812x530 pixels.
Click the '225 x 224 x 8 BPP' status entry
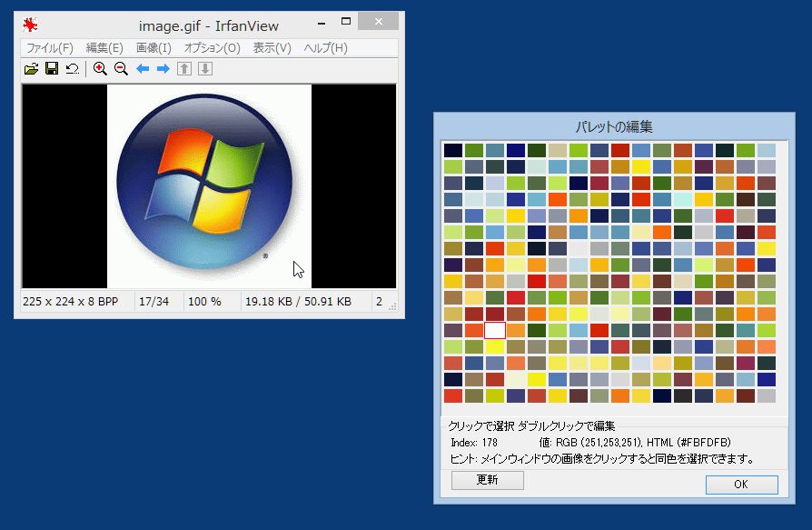tap(71, 302)
